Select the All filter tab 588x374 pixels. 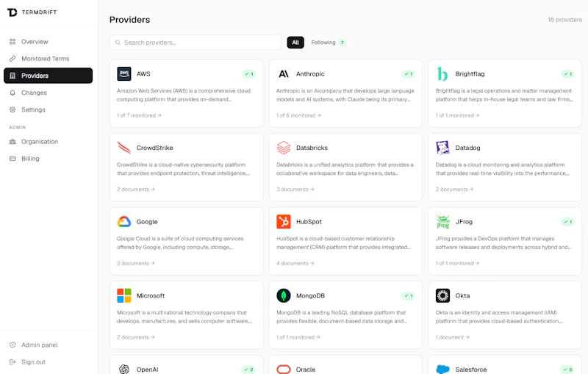click(x=295, y=43)
